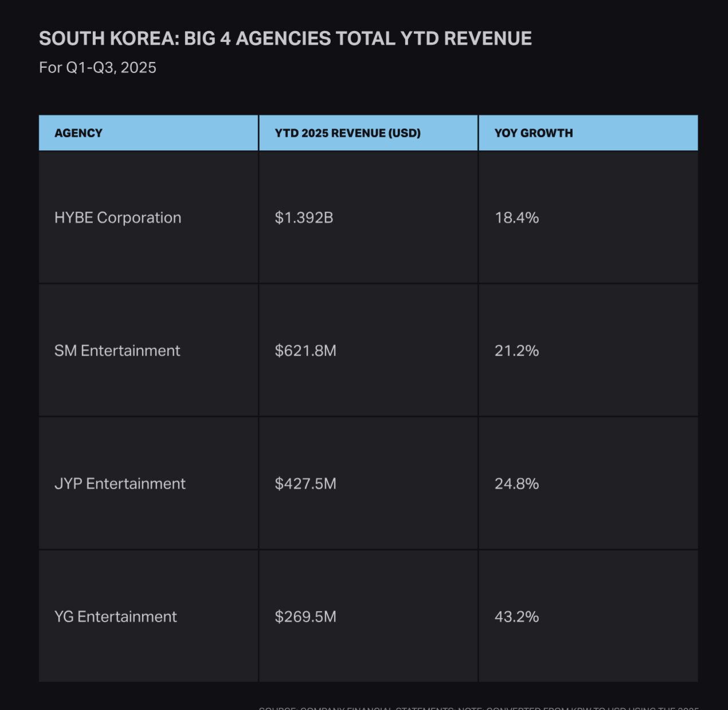Select the 43.2% growth cell
Viewport: 728px width, 710px height.
click(x=516, y=617)
